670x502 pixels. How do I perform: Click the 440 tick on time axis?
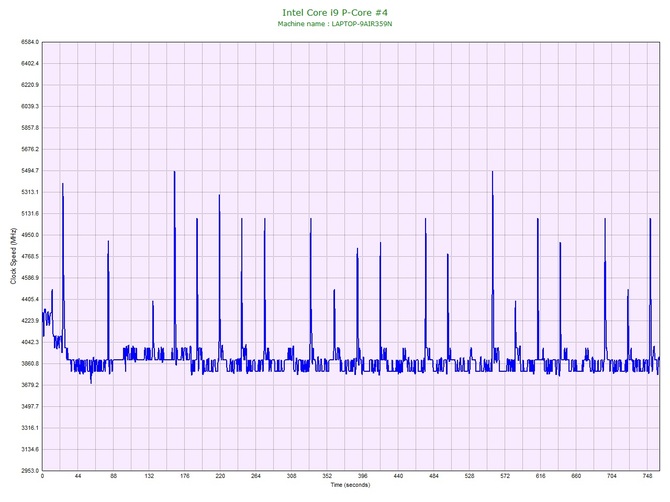398,476
